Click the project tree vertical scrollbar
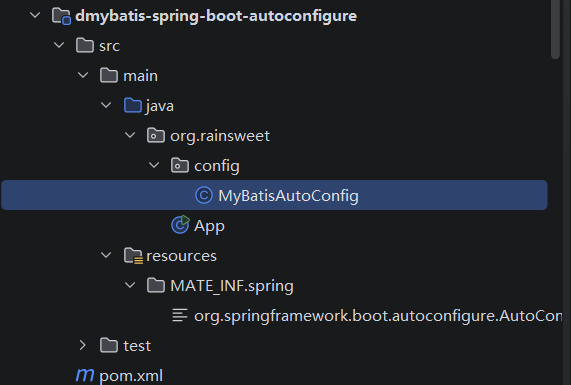 coord(555,29)
